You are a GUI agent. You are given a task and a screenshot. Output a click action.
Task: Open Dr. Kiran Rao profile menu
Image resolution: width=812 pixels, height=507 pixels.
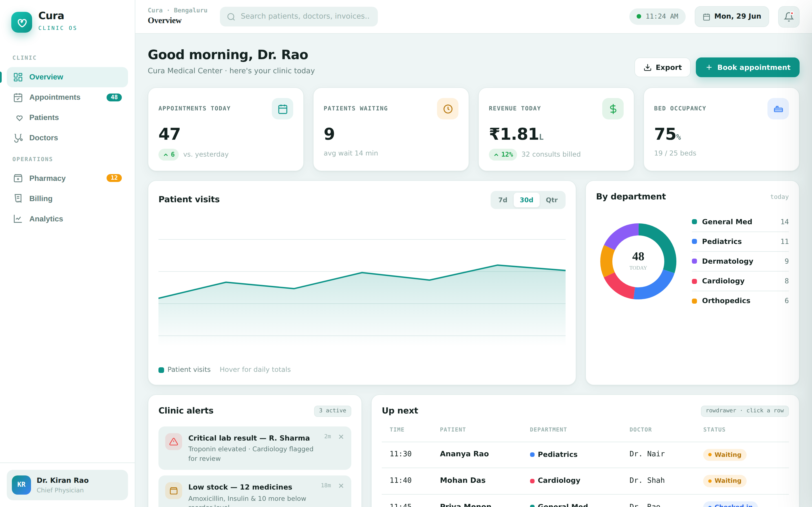coord(67,485)
